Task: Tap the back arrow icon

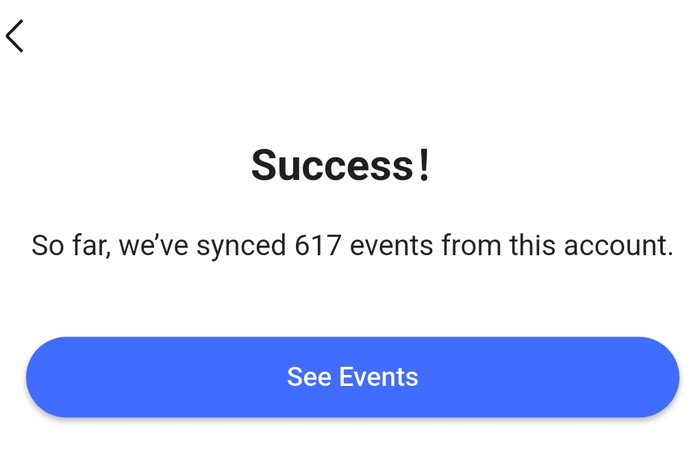Action: (x=15, y=36)
